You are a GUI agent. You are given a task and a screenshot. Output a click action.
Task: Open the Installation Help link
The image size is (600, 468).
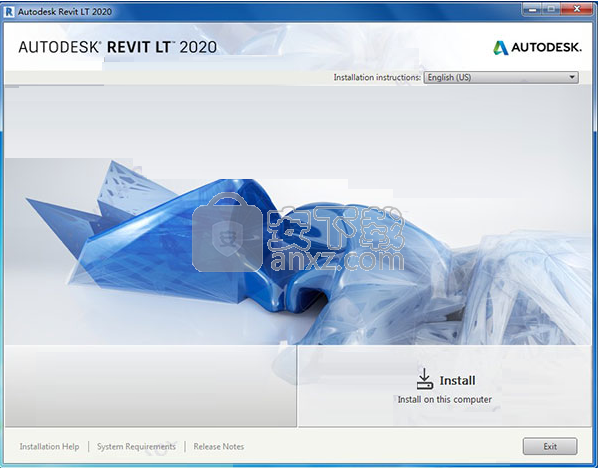49,447
